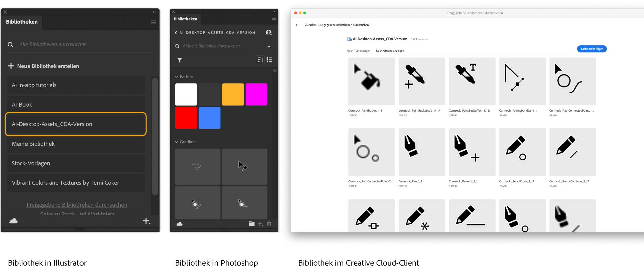Screen dimensions: 644x280
Task: Click back arrow in Creative Cloud client
Action: [x=297, y=25]
